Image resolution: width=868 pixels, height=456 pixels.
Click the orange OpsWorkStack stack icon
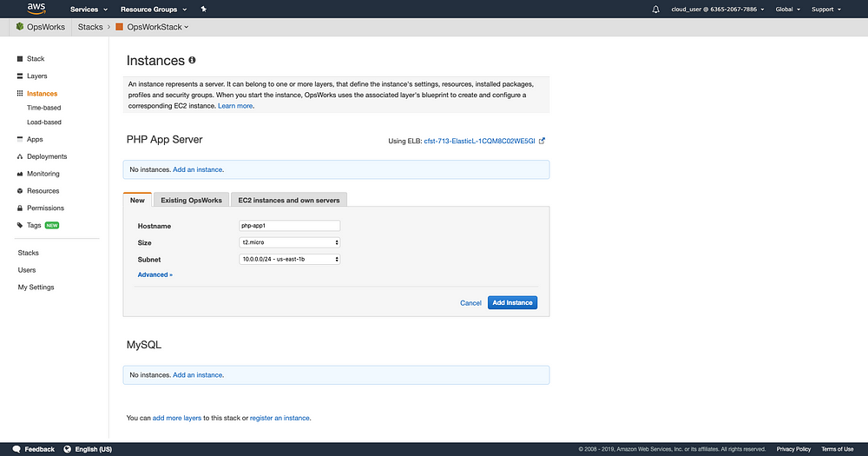119,27
